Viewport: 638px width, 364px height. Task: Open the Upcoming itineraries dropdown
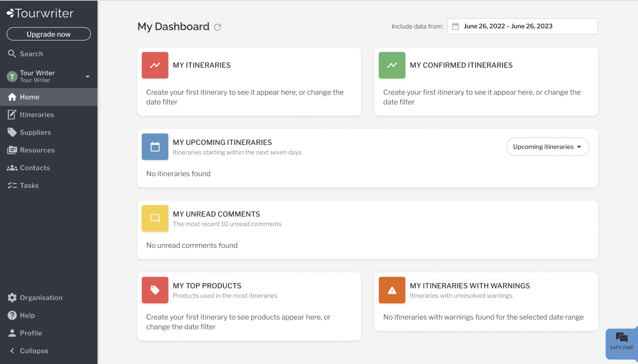tap(547, 147)
